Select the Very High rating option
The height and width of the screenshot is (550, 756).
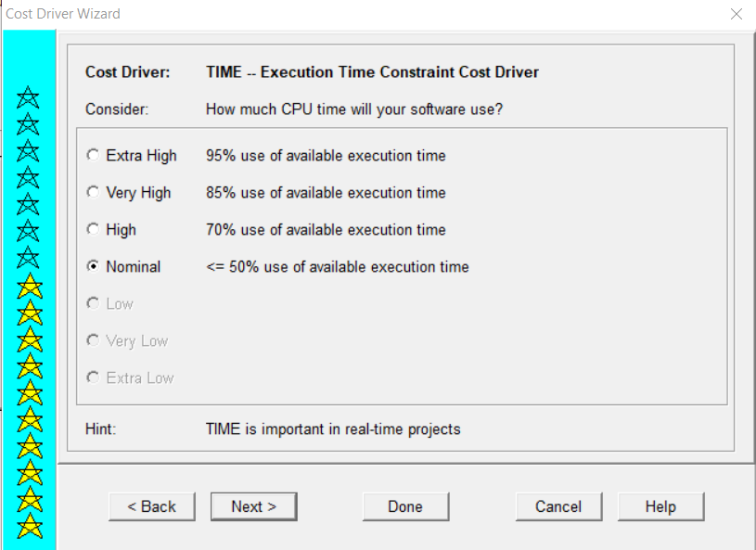93,192
